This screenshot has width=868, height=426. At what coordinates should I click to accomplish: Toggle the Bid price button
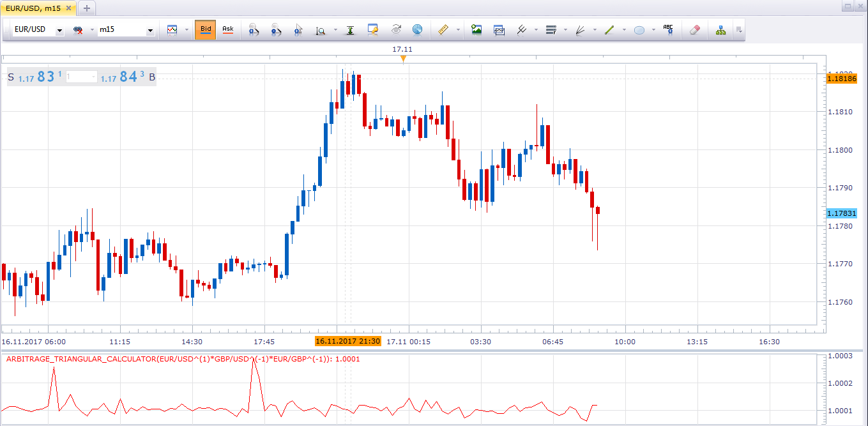tap(206, 29)
